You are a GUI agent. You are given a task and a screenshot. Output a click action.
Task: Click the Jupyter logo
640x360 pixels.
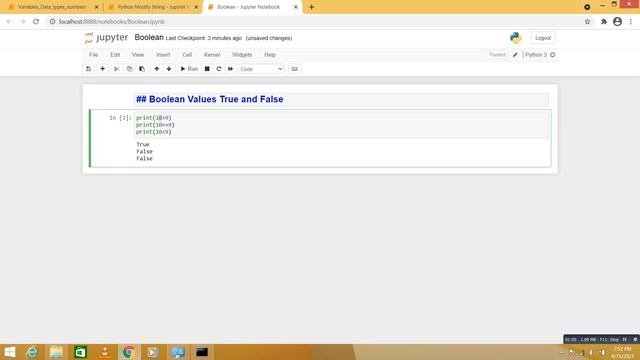pyautogui.click(x=106, y=38)
